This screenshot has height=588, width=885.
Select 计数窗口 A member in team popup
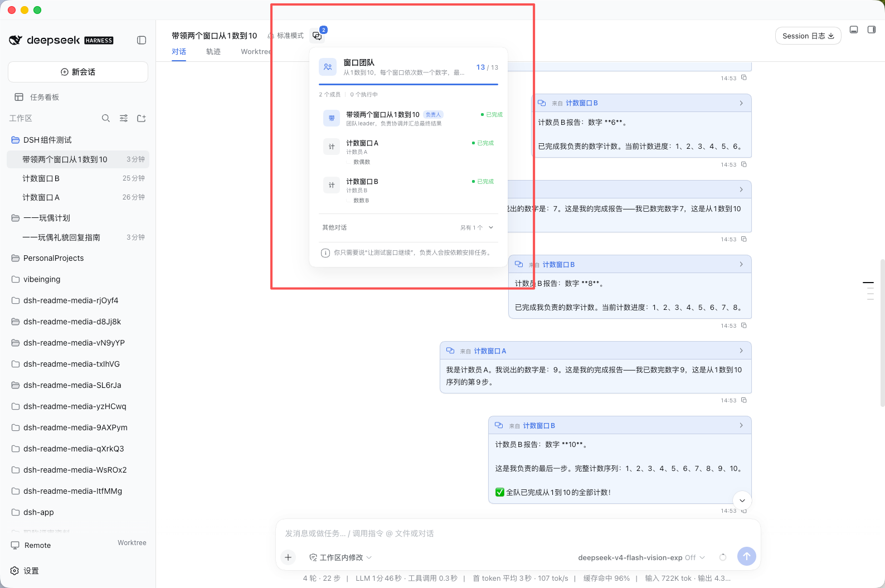[x=408, y=152]
